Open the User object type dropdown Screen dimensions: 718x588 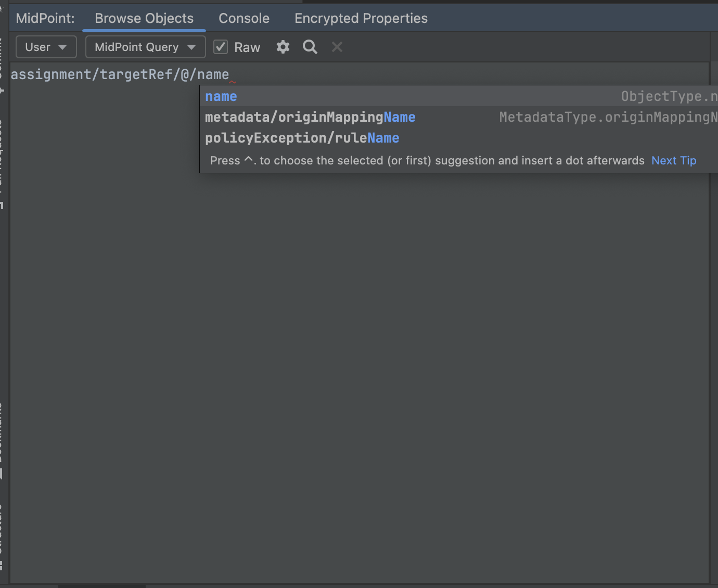pyautogui.click(x=46, y=47)
